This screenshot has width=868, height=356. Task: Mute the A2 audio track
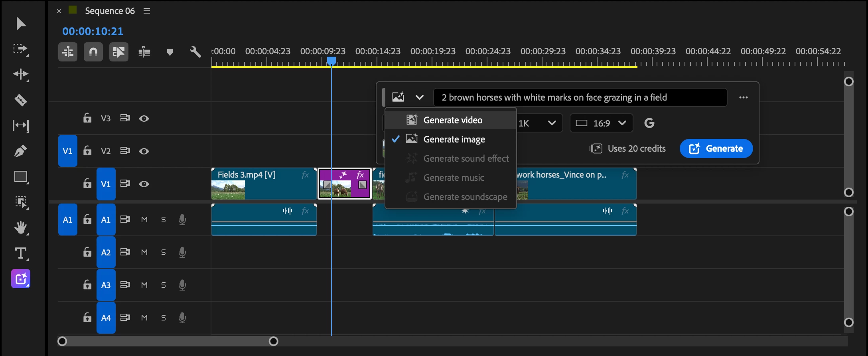(x=144, y=252)
